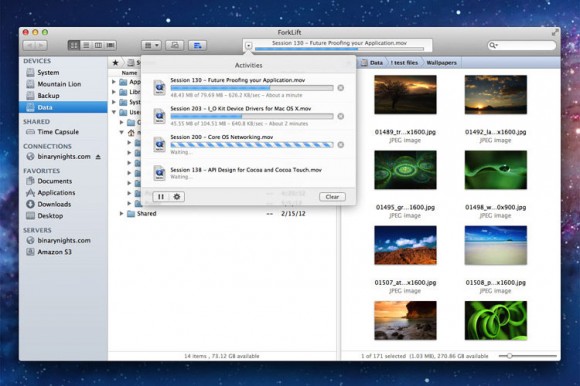Expand the Libr folder in left pane
The image size is (580, 386).
(x=114, y=92)
